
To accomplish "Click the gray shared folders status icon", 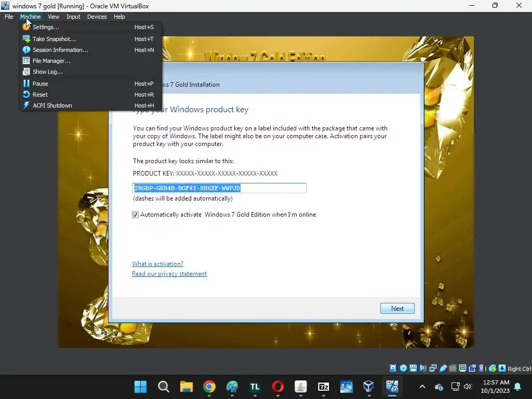I will [x=453, y=368].
